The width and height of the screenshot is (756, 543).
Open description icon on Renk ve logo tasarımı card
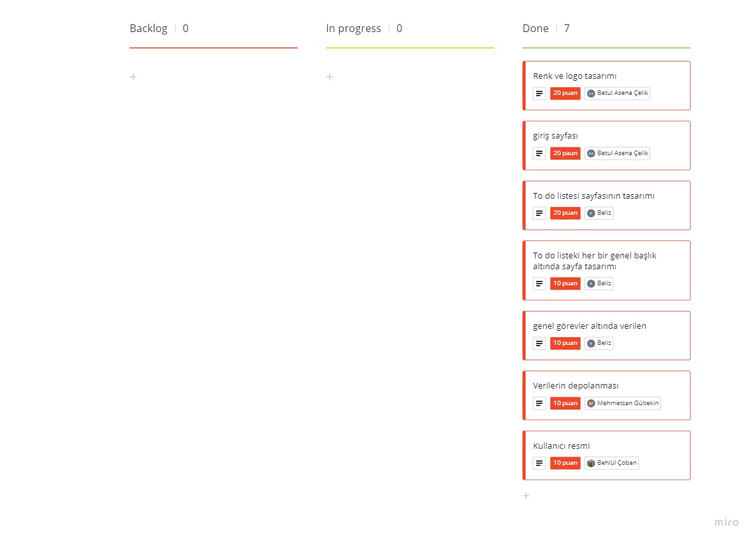539,93
